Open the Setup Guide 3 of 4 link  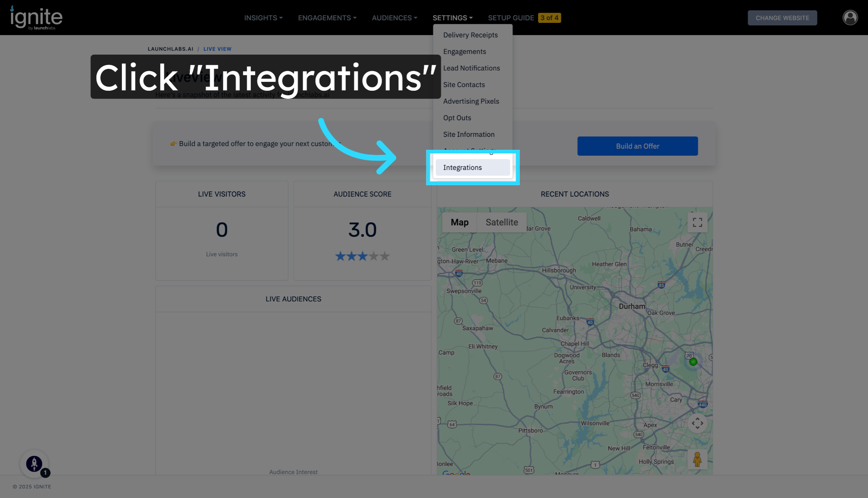click(x=524, y=18)
